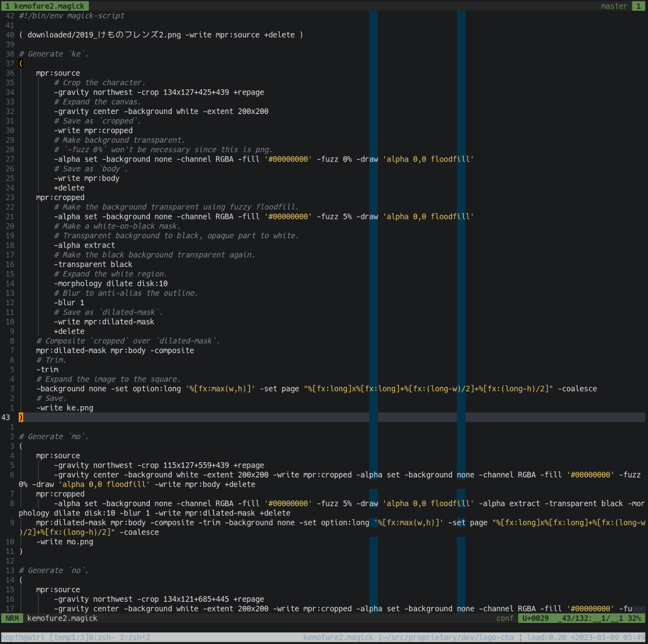Switch to tmux window 3:zsh*Z
This screenshot has height=644, width=648.
click(x=135, y=637)
